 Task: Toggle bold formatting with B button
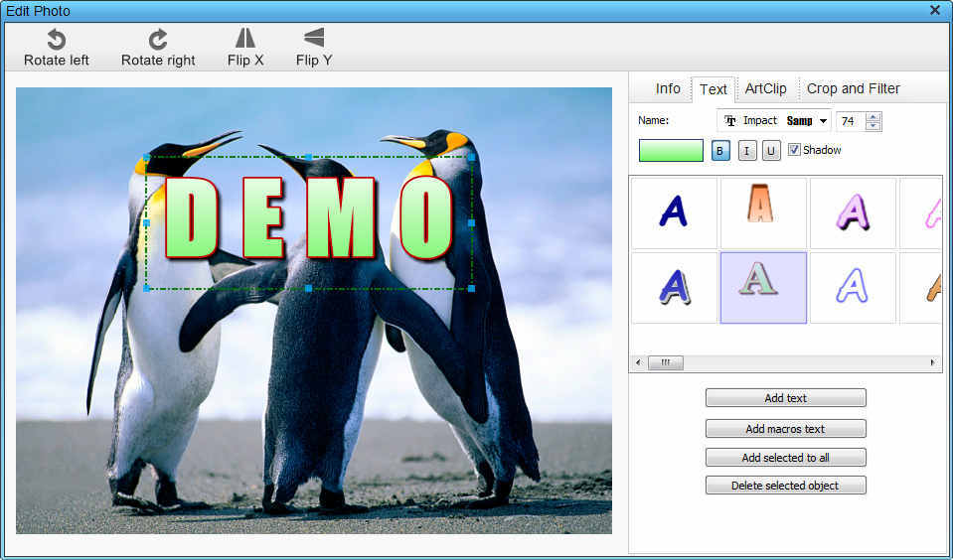720,151
